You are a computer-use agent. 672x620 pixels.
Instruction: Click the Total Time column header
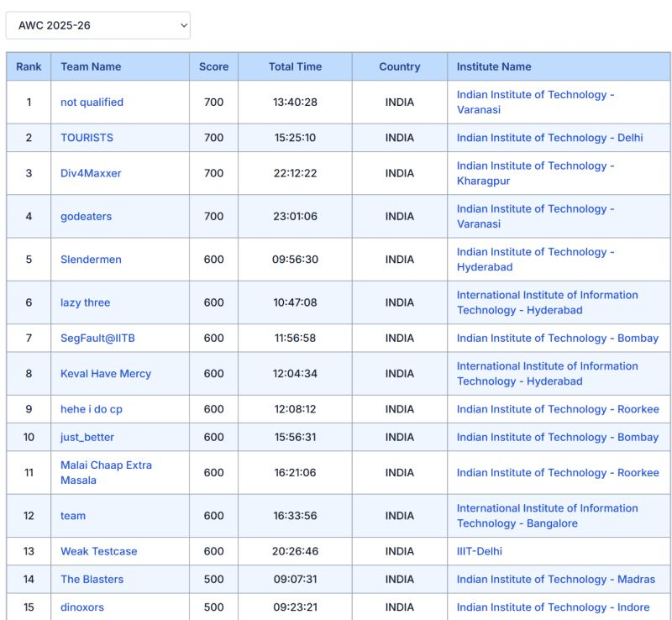tap(296, 67)
